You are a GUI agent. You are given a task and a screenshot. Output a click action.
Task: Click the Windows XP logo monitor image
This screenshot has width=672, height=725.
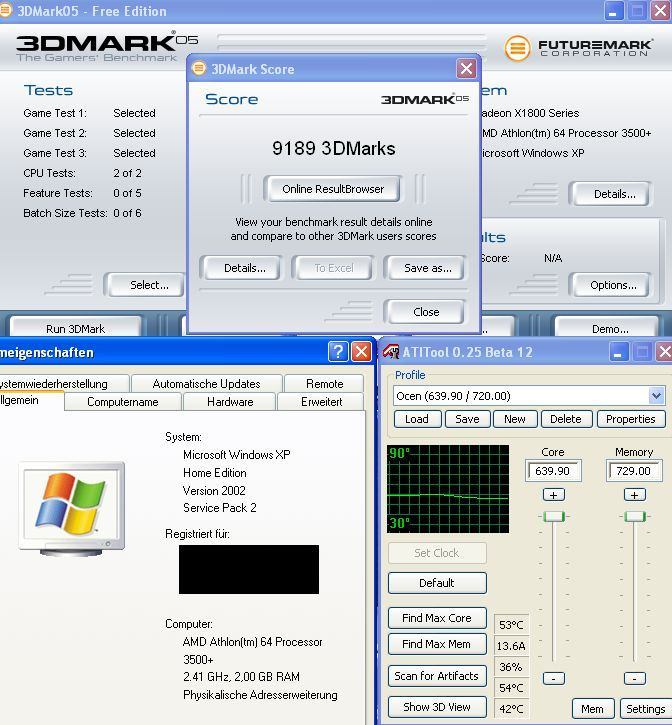72,508
